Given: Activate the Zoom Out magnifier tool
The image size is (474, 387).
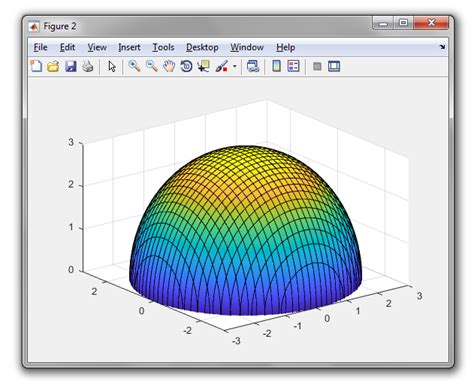Looking at the screenshot, I should [152, 66].
